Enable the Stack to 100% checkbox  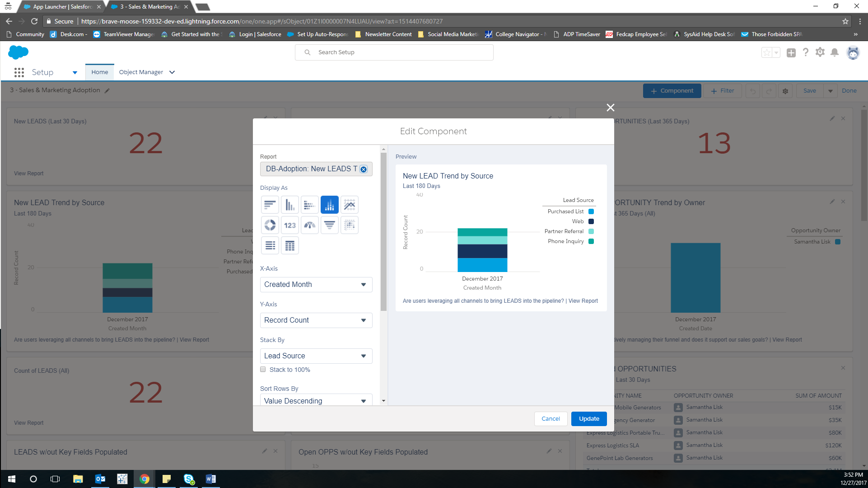(262, 369)
